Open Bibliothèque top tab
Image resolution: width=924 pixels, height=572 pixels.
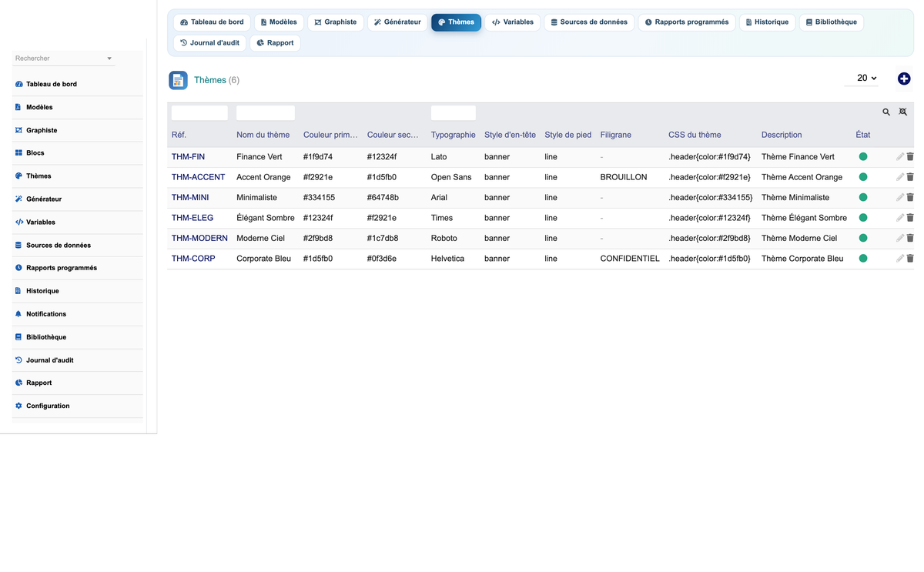click(x=832, y=22)
